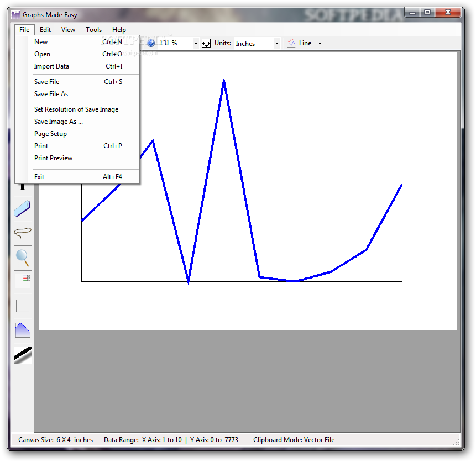Click the resize grip in the status bar corner
This screenshot has width=476, height=462.
(x=456, y=442)
